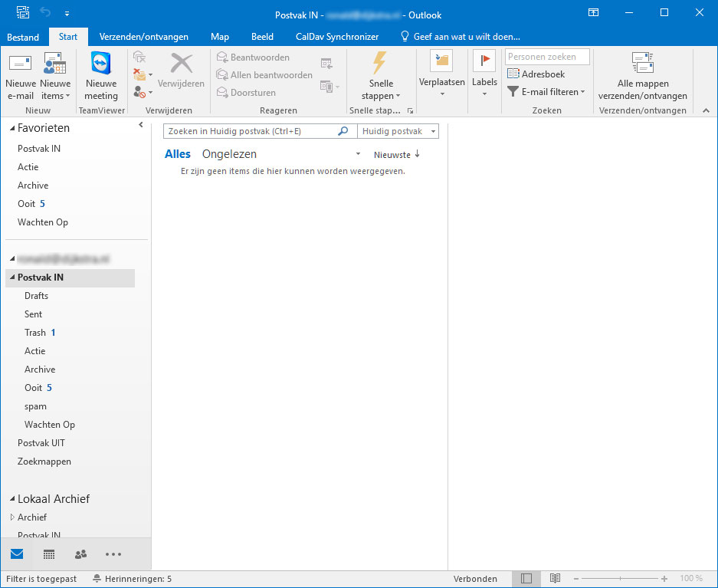Open the Huidig postvak scope dropdown
This screenshot has height=588, width=718.
398,131
